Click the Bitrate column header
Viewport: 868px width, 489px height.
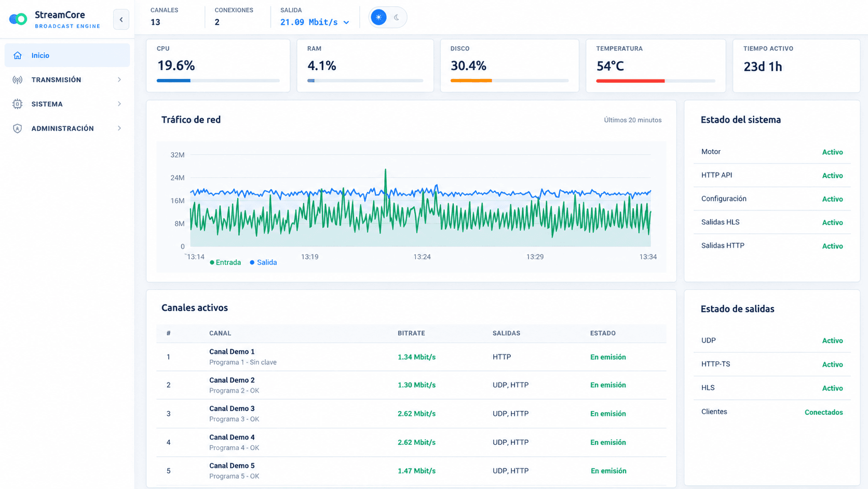(x=411, y=333)
